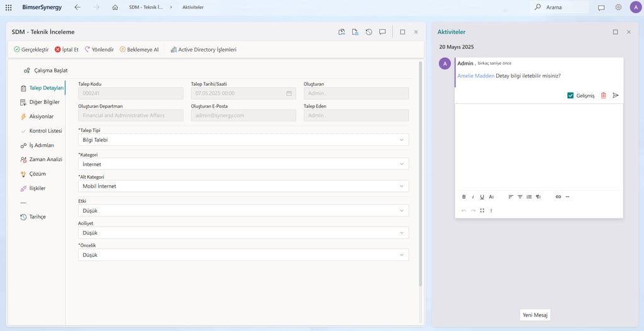
Task: Click the Çalışma Başlat button
Action: point(45,70)
